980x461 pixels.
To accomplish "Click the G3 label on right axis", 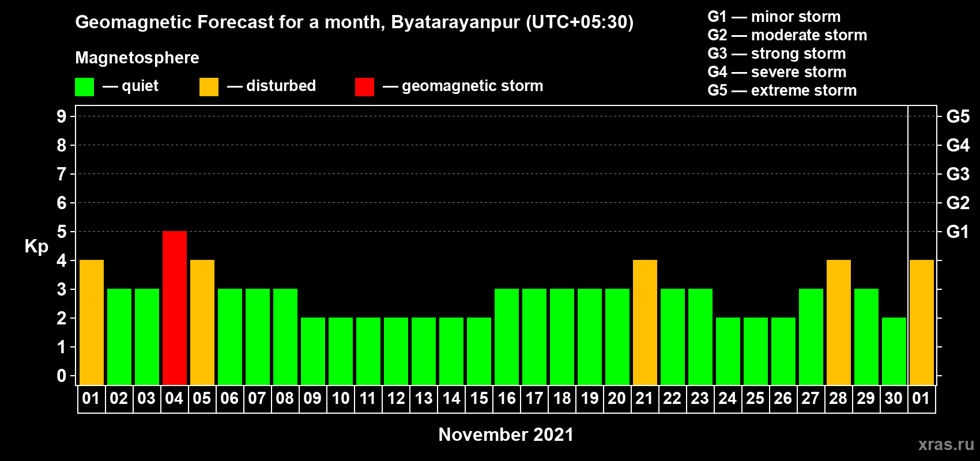I will pyautogui.click(x=958, y=174).
